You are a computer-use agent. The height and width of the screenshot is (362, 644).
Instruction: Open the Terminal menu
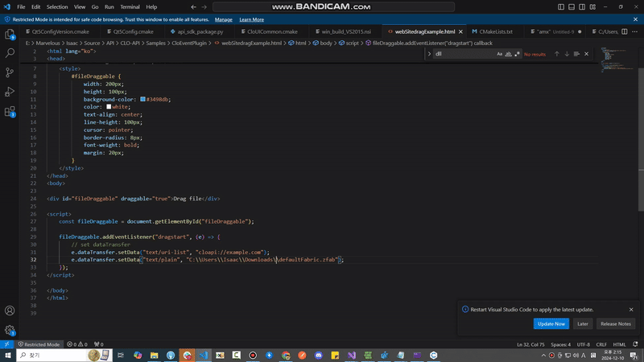point(130,7)
